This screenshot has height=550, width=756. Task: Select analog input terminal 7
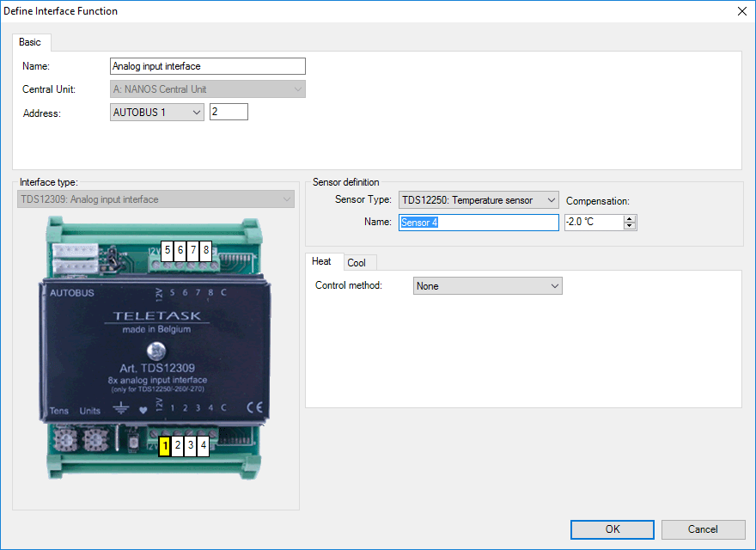coord(193,250)
